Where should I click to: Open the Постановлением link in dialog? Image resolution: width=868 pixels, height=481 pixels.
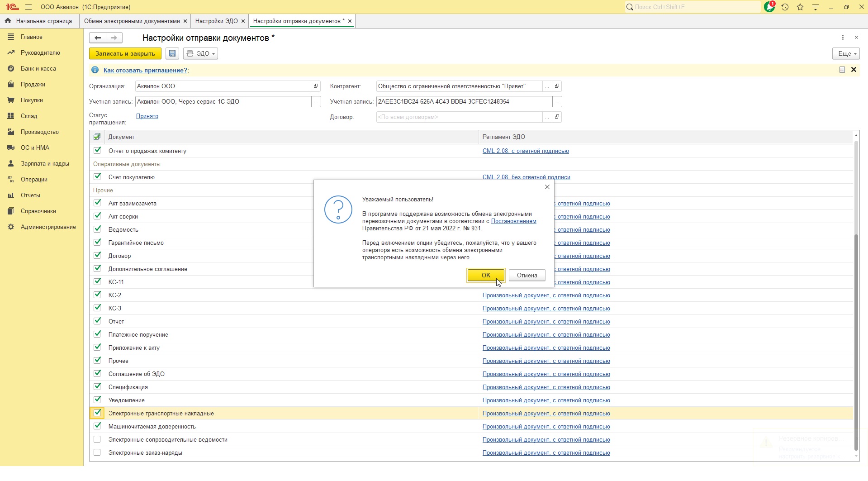click(514, 221)
